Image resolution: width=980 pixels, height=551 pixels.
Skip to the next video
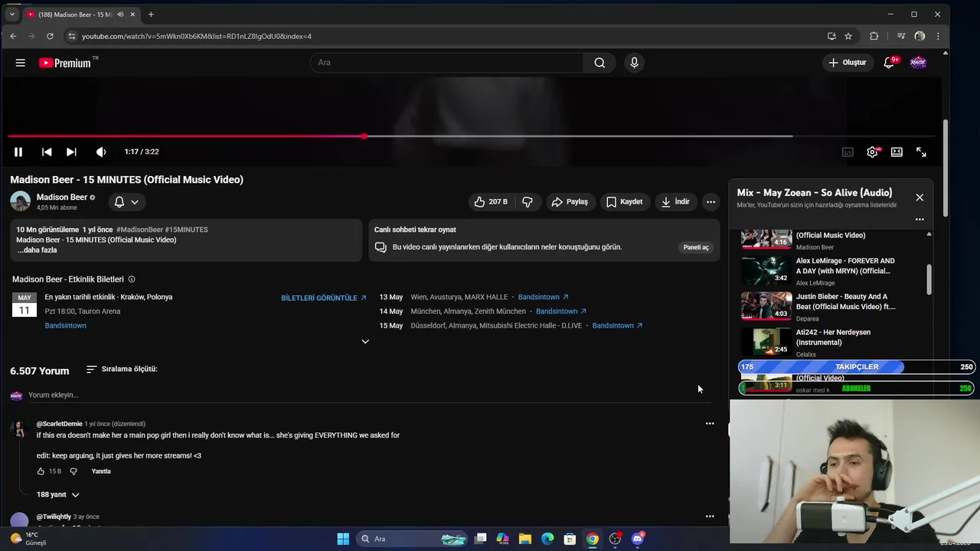click(x=71, y=152)
